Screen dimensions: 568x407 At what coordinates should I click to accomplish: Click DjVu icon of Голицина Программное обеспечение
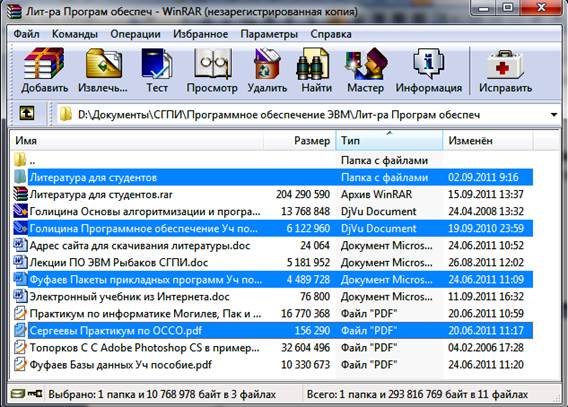point(20,228)
